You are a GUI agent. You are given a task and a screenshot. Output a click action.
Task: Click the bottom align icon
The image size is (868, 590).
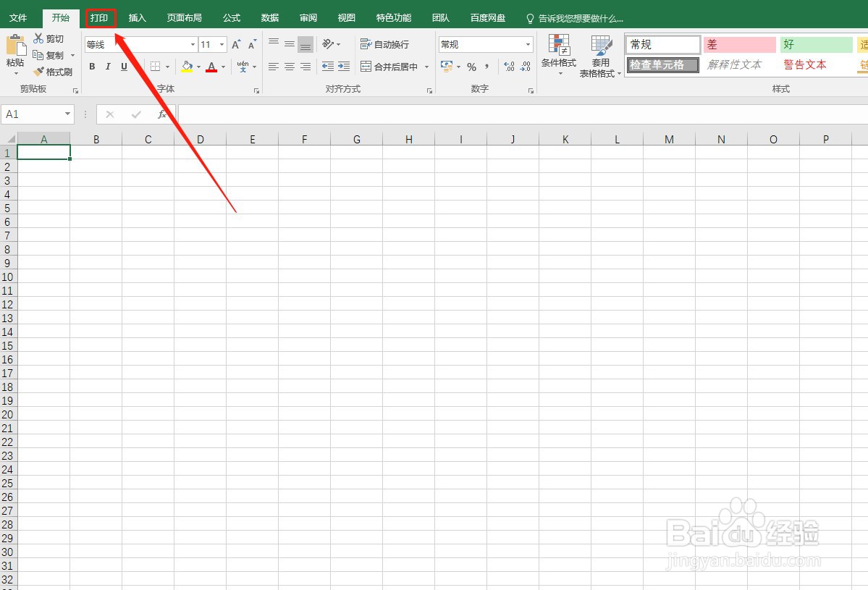coord(305,44)
